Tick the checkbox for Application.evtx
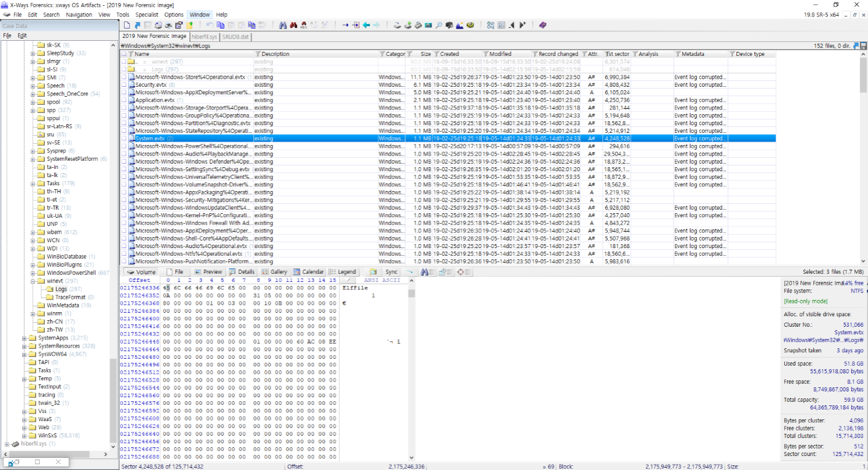868x470 pixels. click(124, 100)
